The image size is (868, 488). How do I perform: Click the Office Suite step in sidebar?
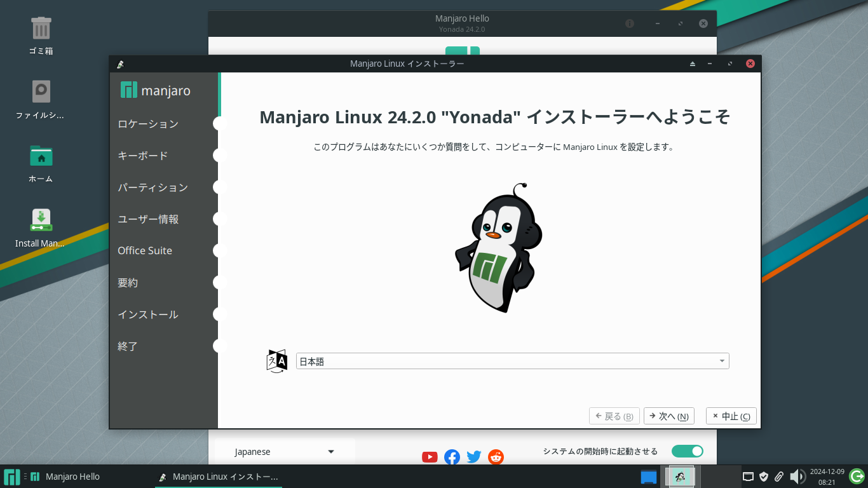[145, 250]
